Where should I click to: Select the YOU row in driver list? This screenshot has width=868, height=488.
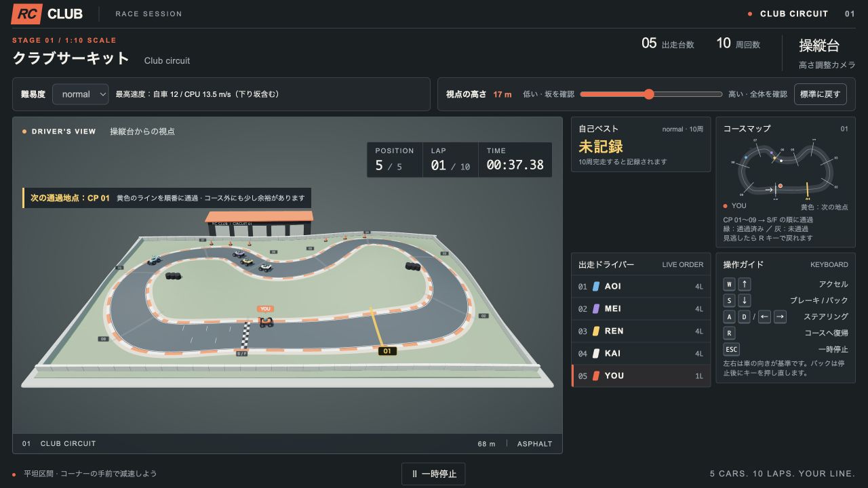(641, 375)
